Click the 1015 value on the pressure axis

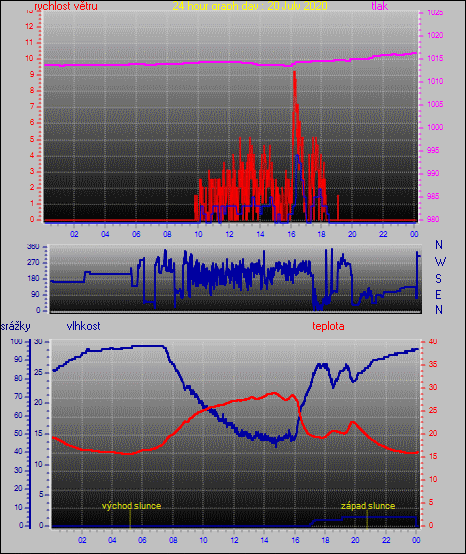click(x=435, y=59)
